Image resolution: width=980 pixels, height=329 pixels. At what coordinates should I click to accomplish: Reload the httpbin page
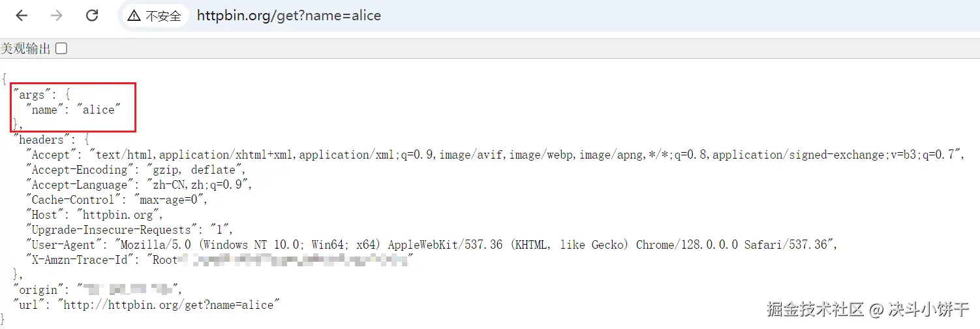(x=92, y=16)
